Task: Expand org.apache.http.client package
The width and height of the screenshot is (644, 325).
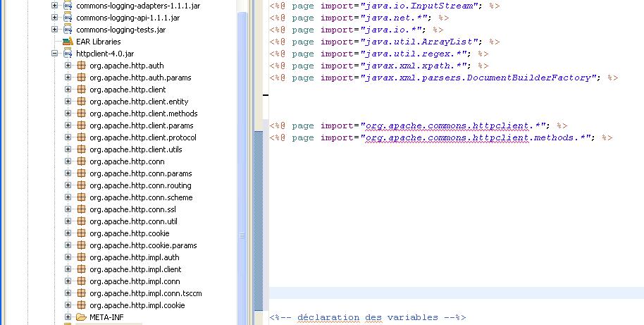Action: click(68, 89)
